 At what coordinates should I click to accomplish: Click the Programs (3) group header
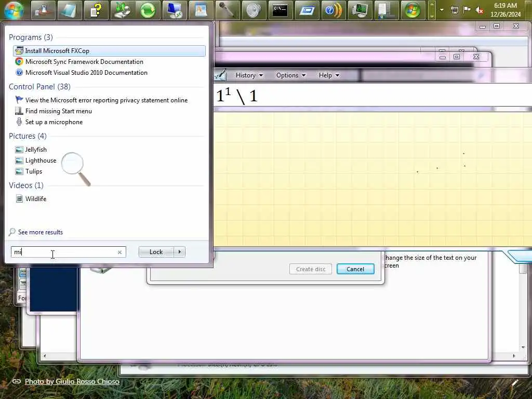[x=31, y=37]
